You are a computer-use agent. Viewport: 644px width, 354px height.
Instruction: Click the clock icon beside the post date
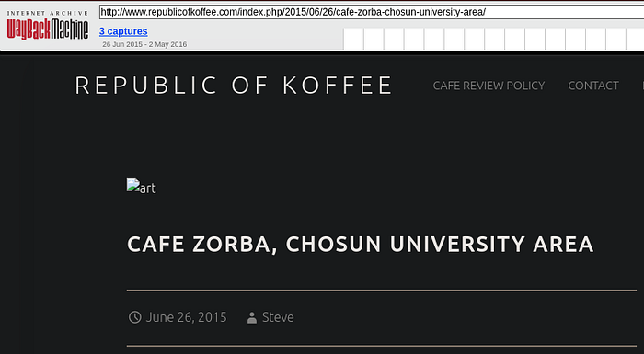click(134, 317)
